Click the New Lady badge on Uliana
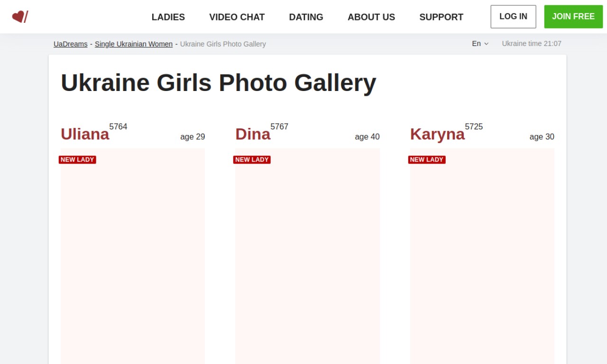 (77, 160)
